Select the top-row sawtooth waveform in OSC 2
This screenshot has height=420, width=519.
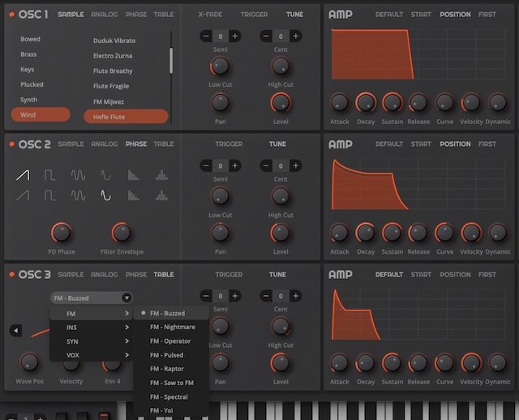click(x=23, y=174)
